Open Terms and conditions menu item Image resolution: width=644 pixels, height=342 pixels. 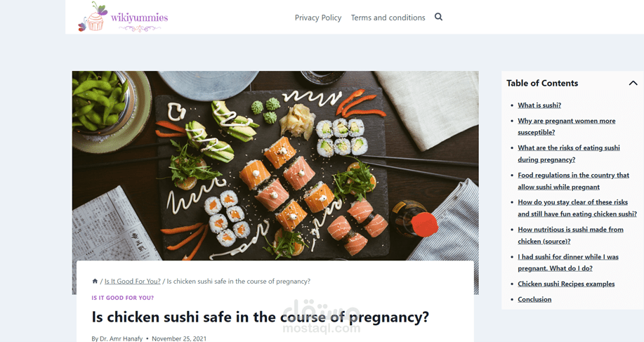(x=388, y=18)
